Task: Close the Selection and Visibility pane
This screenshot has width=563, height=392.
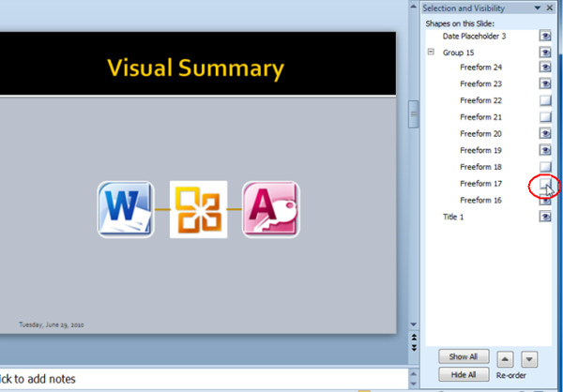Action: 550,8
